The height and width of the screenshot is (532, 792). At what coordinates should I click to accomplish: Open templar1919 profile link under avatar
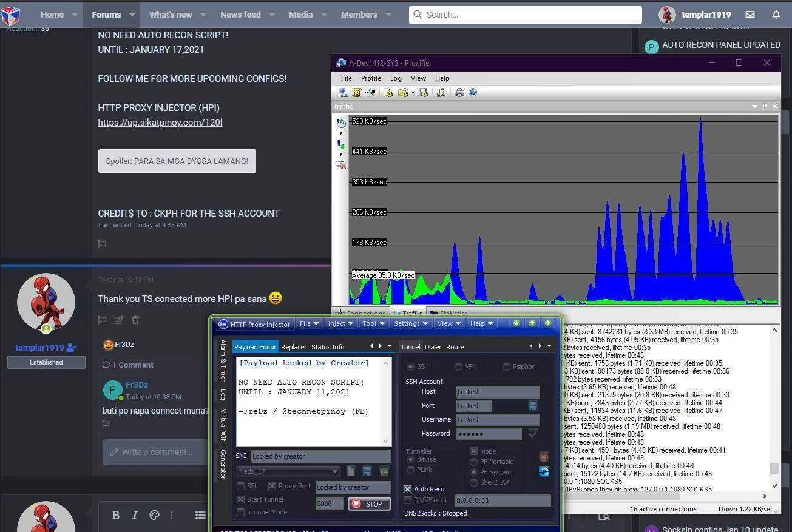tap(39, 348)
